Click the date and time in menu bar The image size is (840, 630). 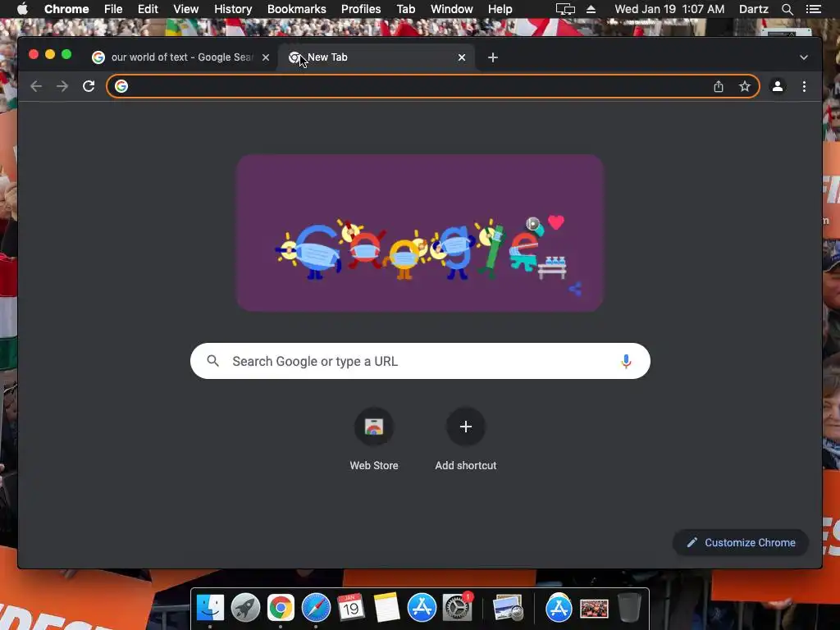pos(669,9)
